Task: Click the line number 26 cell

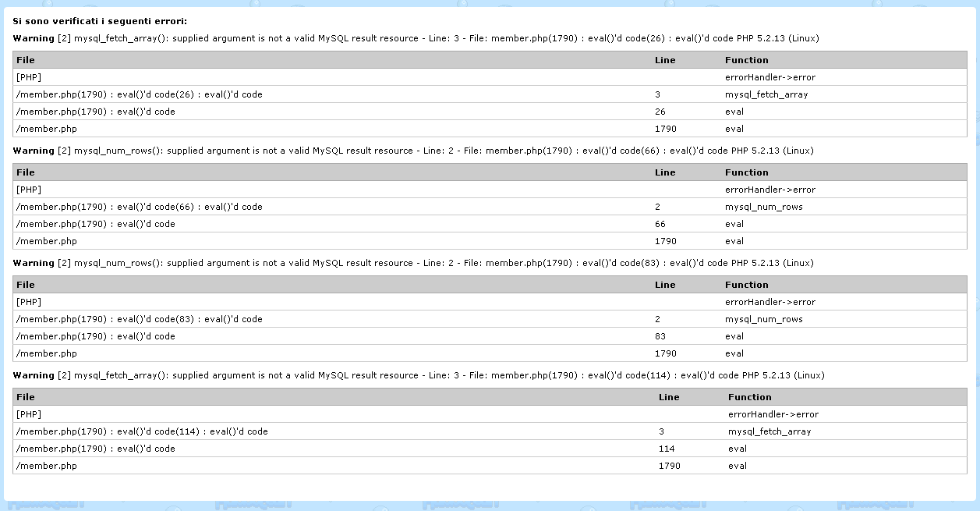Action: pos(660,112)
